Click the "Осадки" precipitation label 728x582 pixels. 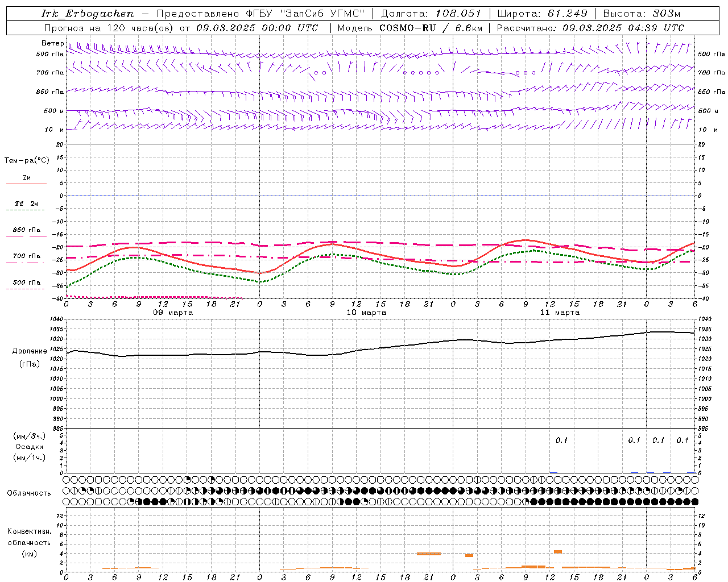click(29, 447)
